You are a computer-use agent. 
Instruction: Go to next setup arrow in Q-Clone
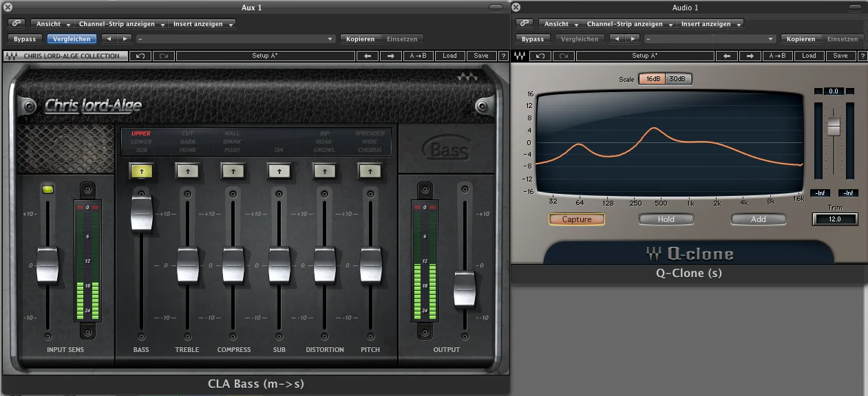pos(751,56)
